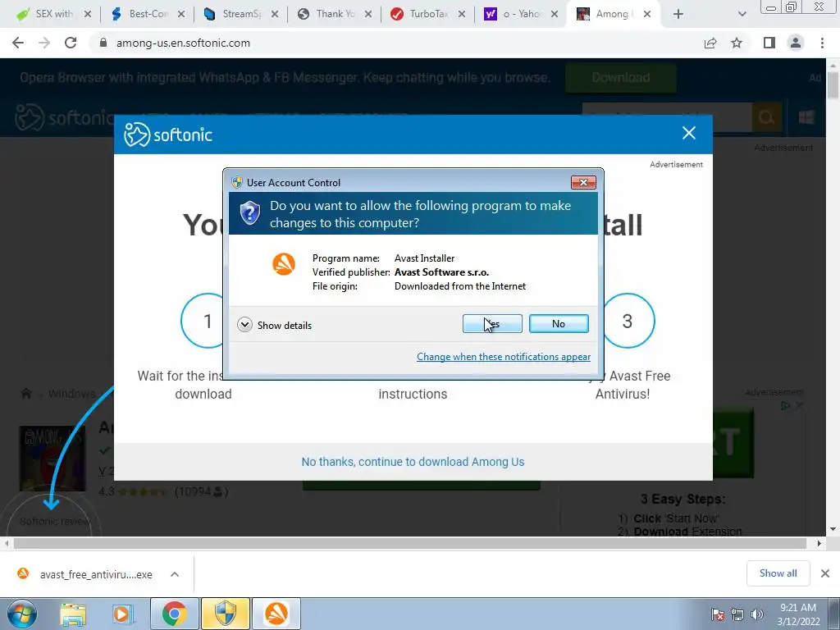Click the AdChoices triangle icon
The height and width of the screenshot is (630, 840).
click(786, 405)
